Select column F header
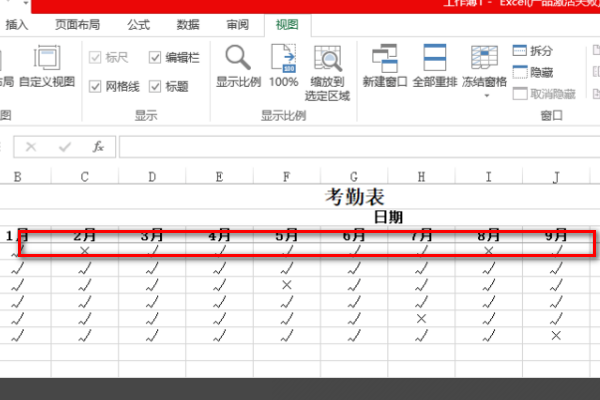Image resolution: width=600 pixels, height=400 pixels. point(287,177)
